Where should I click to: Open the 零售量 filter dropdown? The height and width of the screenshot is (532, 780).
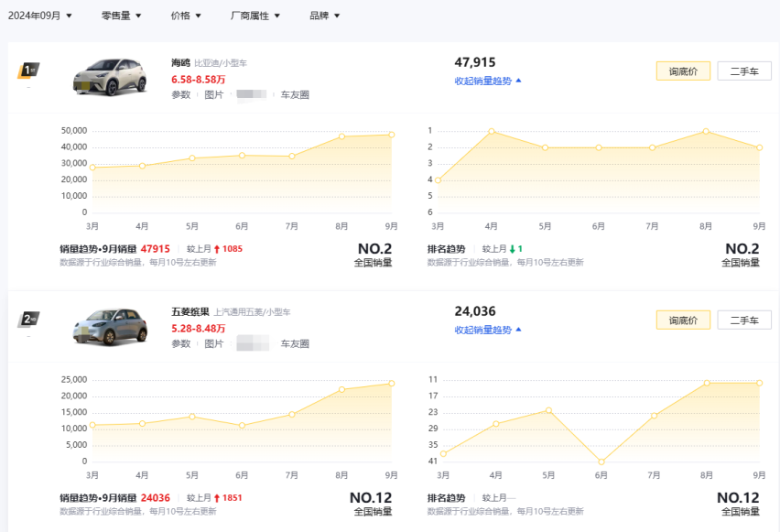(122, 16)
